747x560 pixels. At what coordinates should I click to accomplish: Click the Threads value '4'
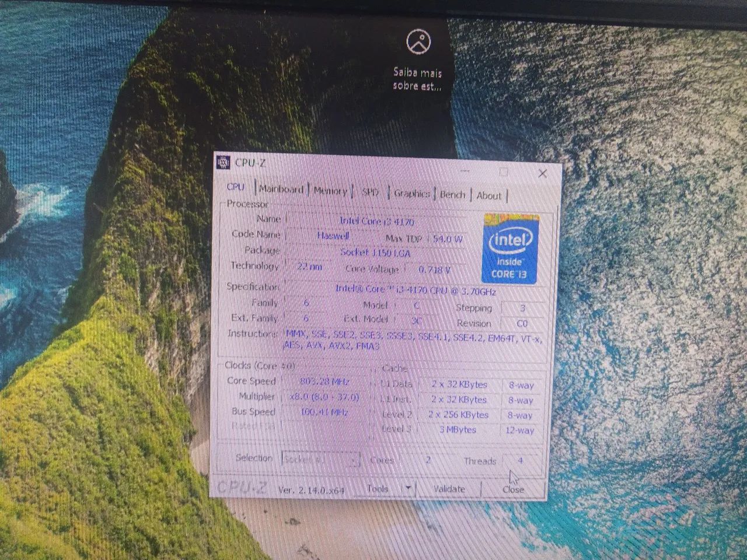click(x=520, y=461)
